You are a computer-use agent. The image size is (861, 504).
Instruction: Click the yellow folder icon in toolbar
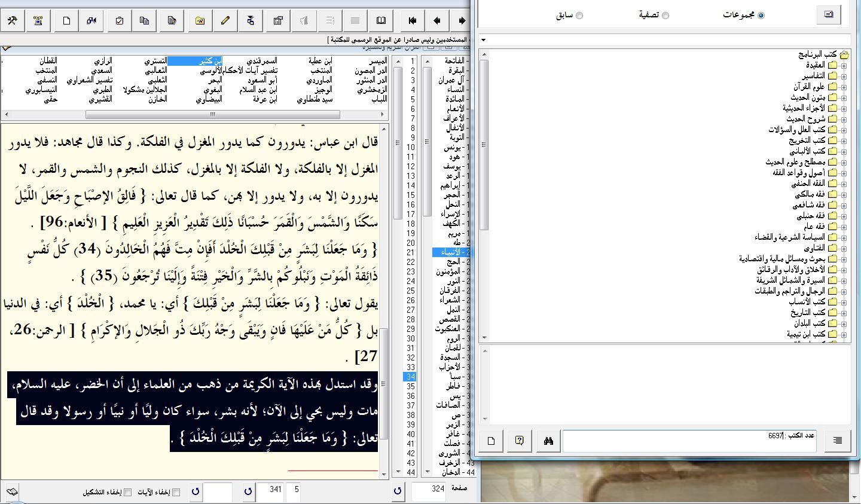200,20
